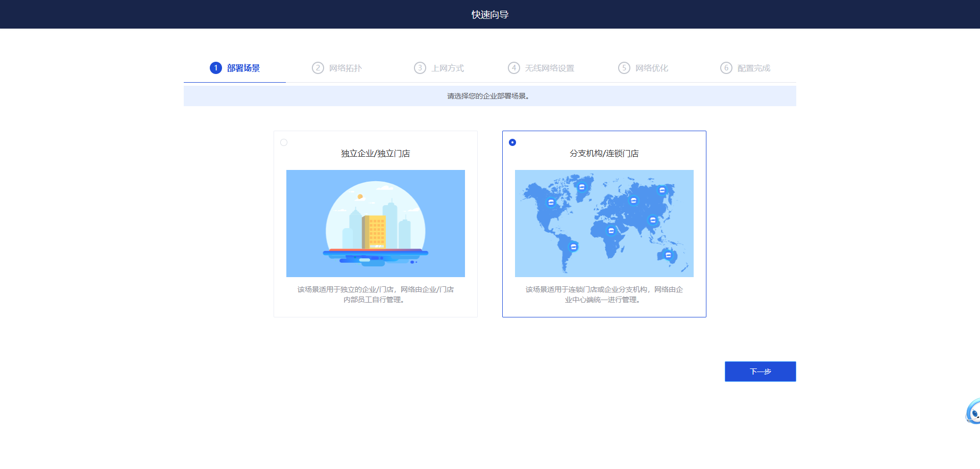Image resolution: width=980 pixels, height=469 pixels.
Task: Click the city building illustration
Action: pyautogui.click(x=375, y=224)
